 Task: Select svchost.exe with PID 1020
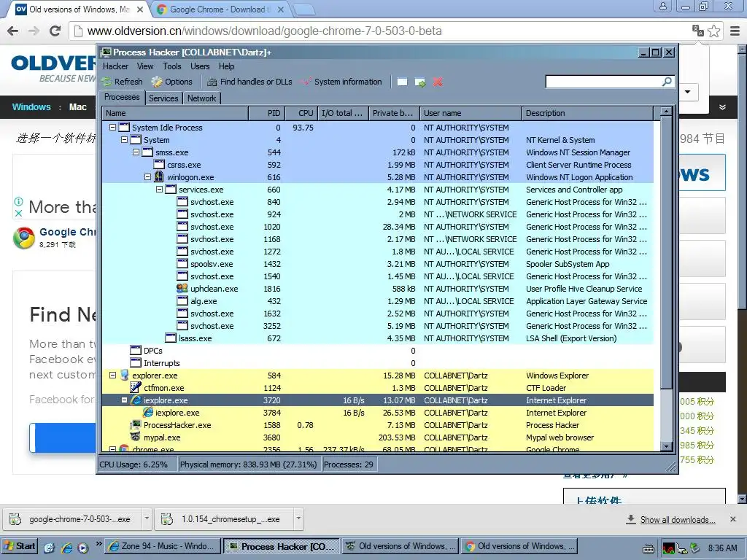(x=378, y=227)
